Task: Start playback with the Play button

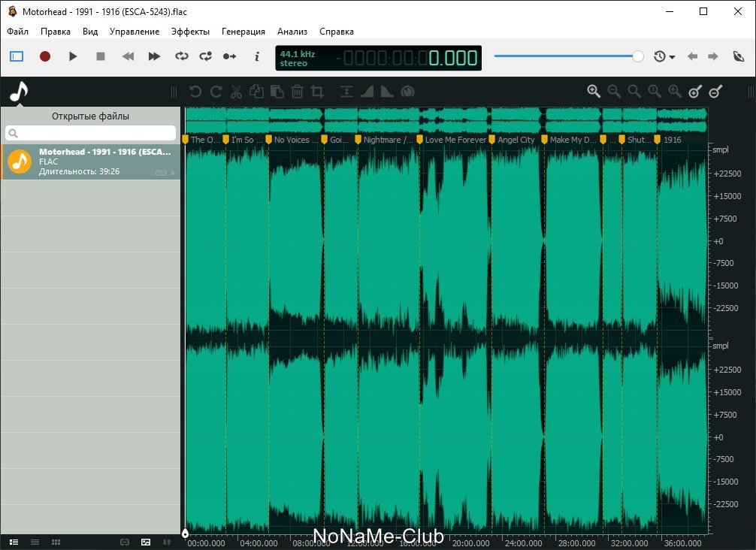Action: pos(73,56)
